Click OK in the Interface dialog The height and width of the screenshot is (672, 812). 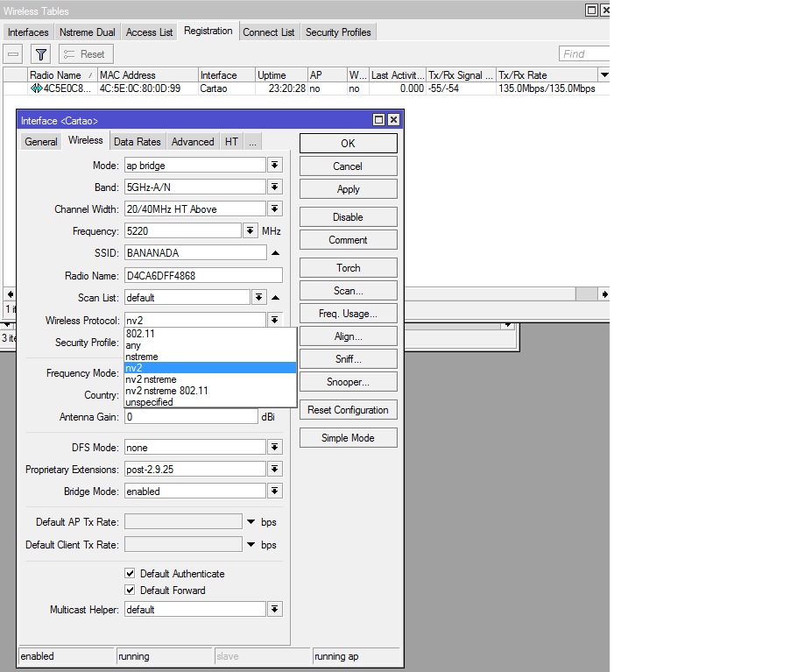pos(348,144)
